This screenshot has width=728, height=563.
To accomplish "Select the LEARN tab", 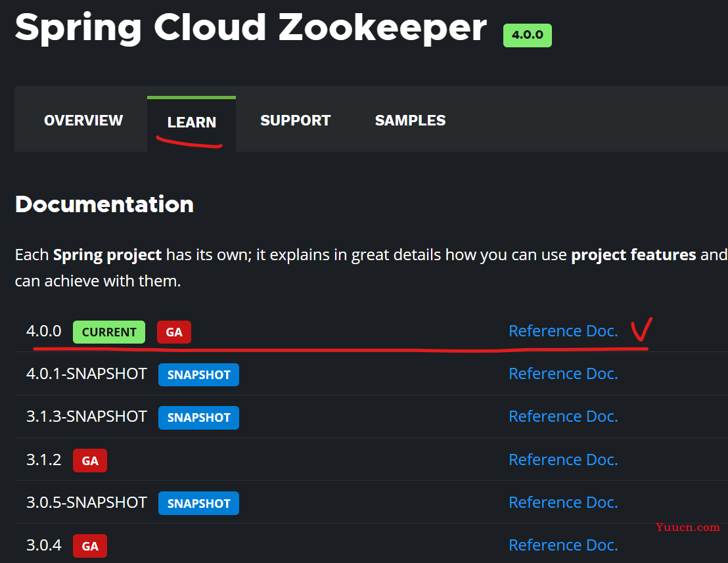I will [x=192, y=122].
